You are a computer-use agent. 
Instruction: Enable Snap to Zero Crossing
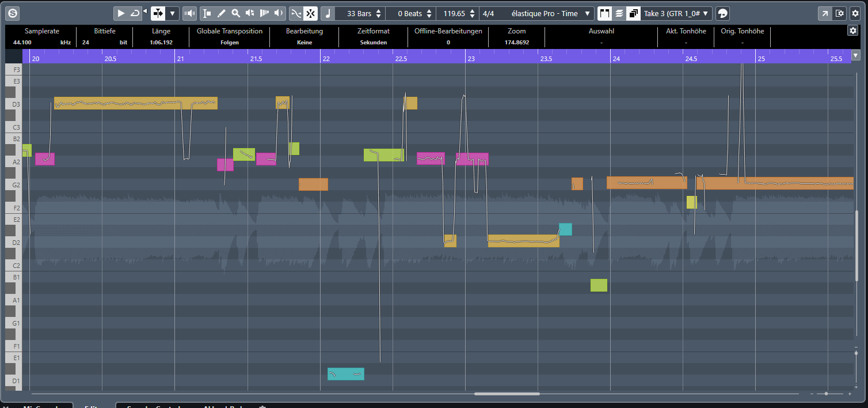pos(295,13)
